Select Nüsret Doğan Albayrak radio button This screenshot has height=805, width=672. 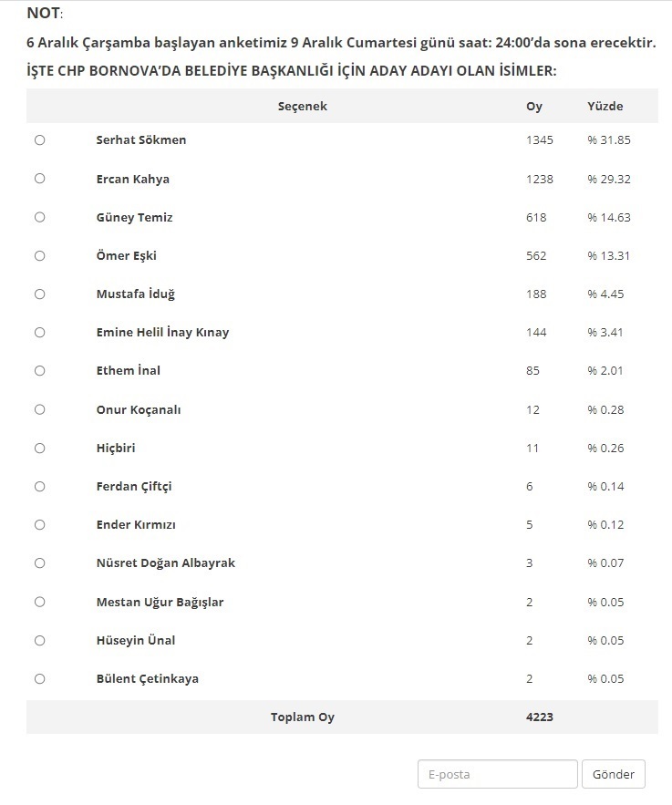pos(39,563)
